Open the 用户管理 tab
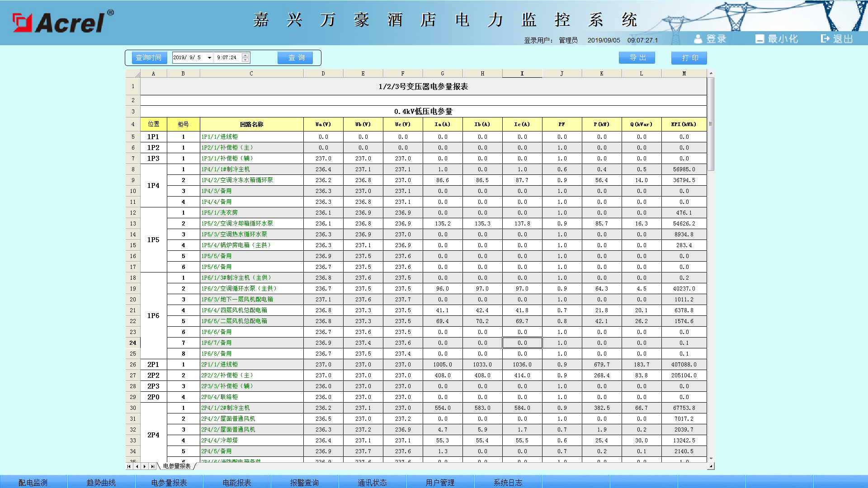This screenshot has width=868, height=488. tap(440, 482)
